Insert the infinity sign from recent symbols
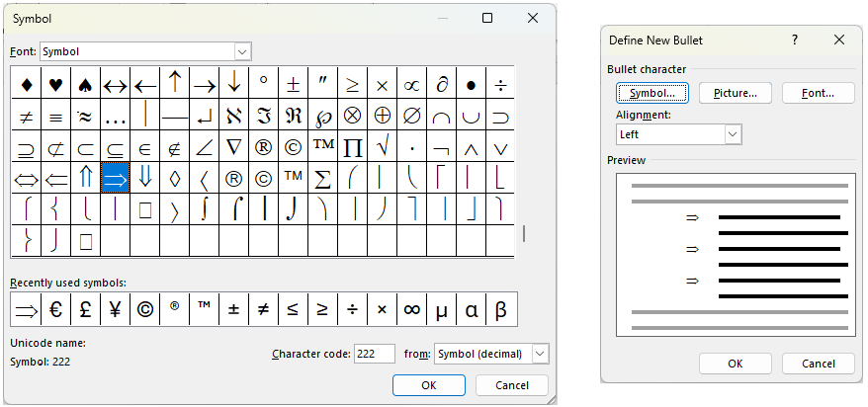 411,309
